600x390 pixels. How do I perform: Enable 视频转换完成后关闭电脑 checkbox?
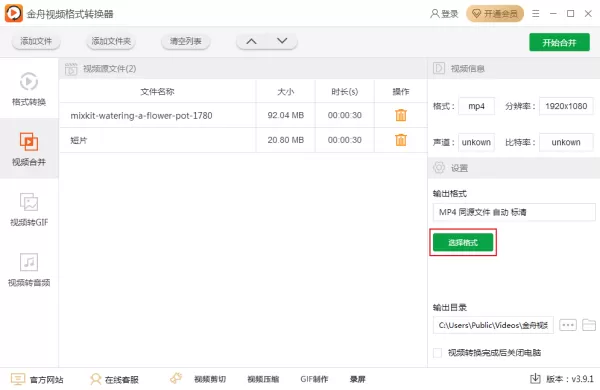(x=437, y=352)
